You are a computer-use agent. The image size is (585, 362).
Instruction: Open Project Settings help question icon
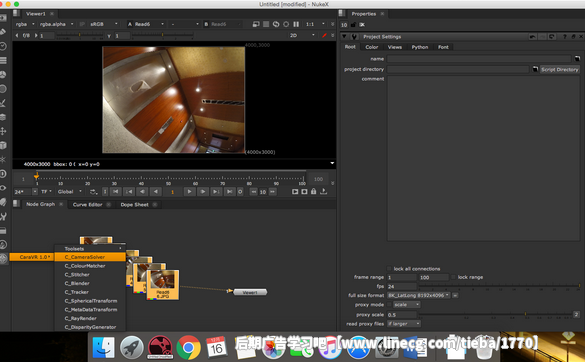[x=564, y=37]
